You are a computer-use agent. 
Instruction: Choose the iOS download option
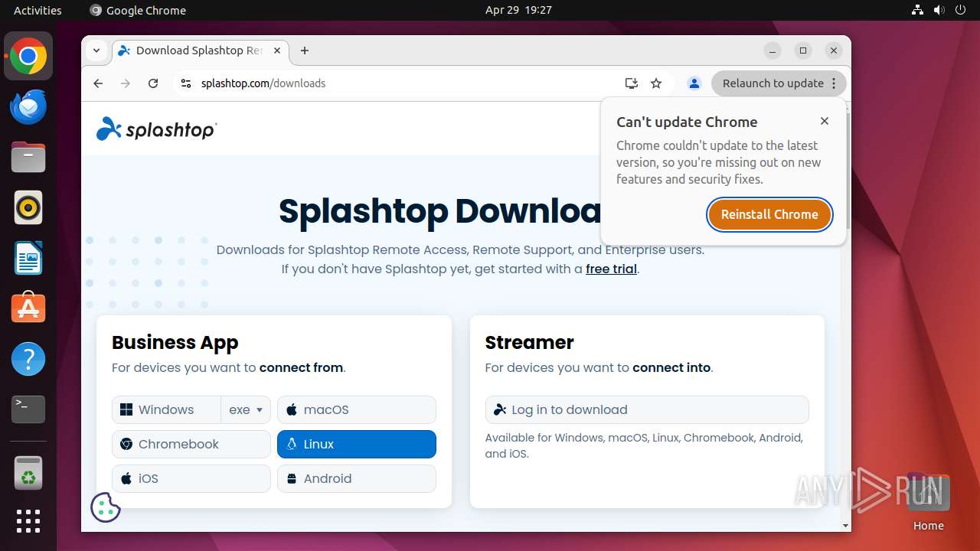pyautogui.click(x=191, y=478)
